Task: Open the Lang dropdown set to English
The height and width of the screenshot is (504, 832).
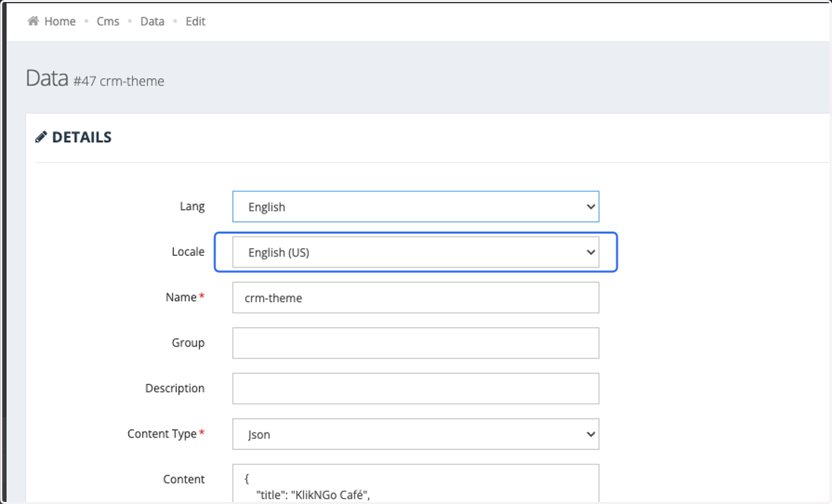Action: tap(416, 207)
